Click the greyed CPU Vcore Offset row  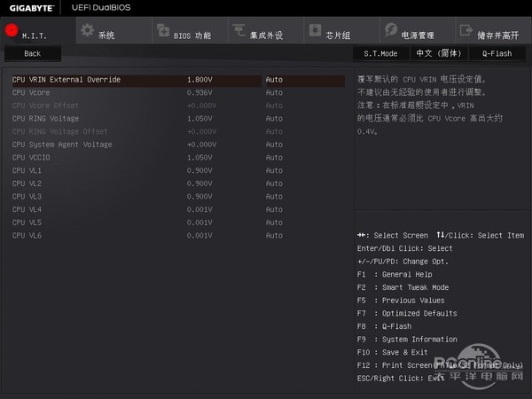pos(178,106)
